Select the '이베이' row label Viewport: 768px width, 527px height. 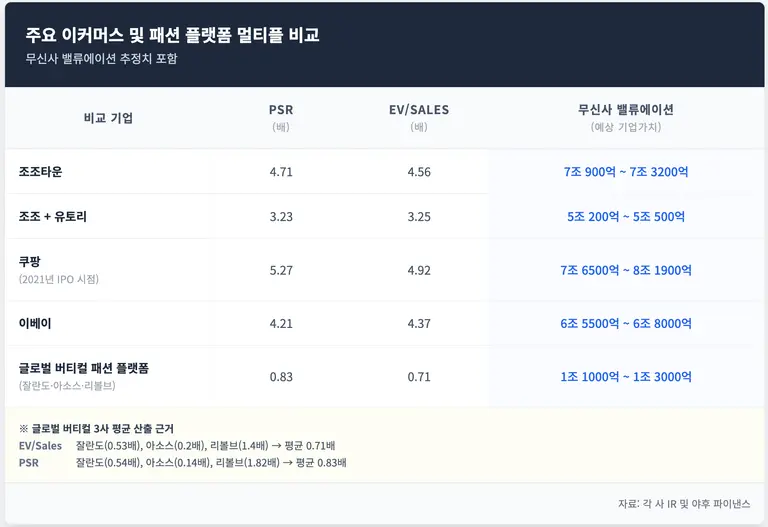click(x=35, y=324)
